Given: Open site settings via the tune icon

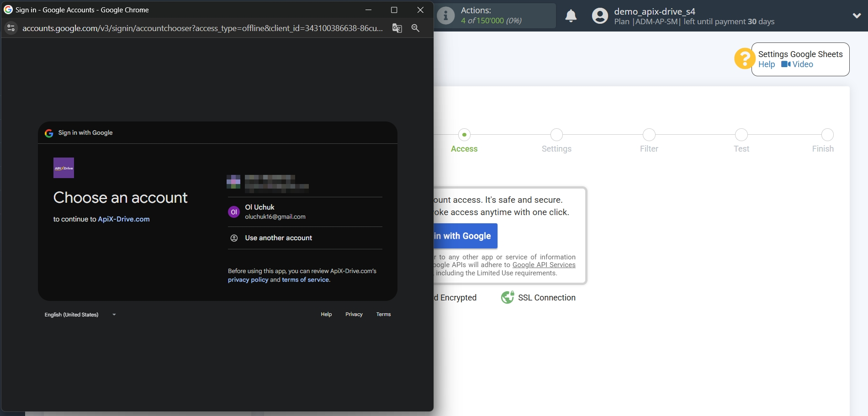Looking at the screenshot, I should pos(11,28).
